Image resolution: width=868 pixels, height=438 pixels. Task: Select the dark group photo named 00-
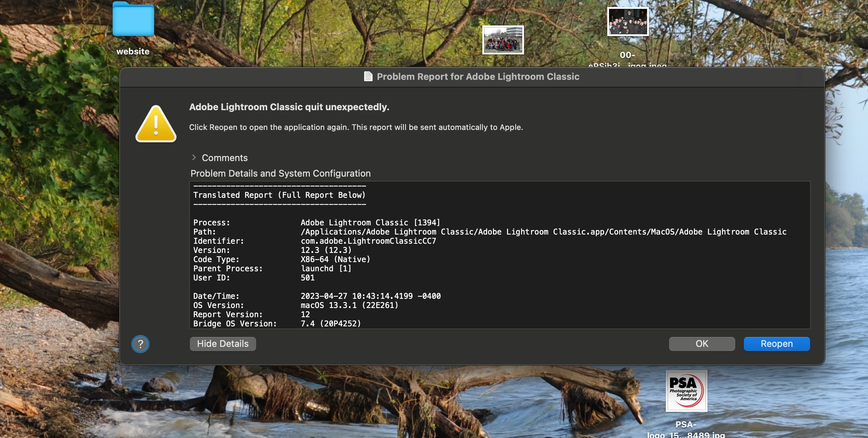click(628, 22)
